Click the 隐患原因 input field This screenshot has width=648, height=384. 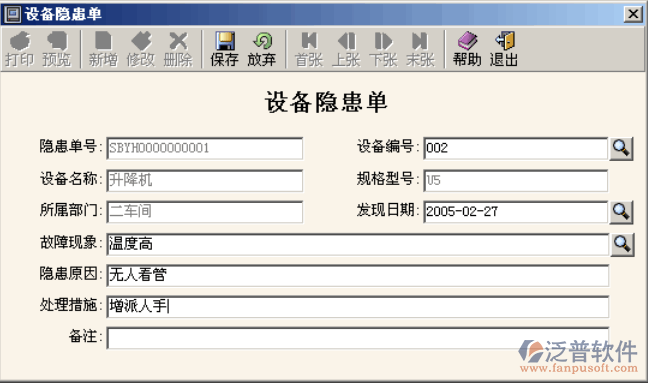(357, 275)
